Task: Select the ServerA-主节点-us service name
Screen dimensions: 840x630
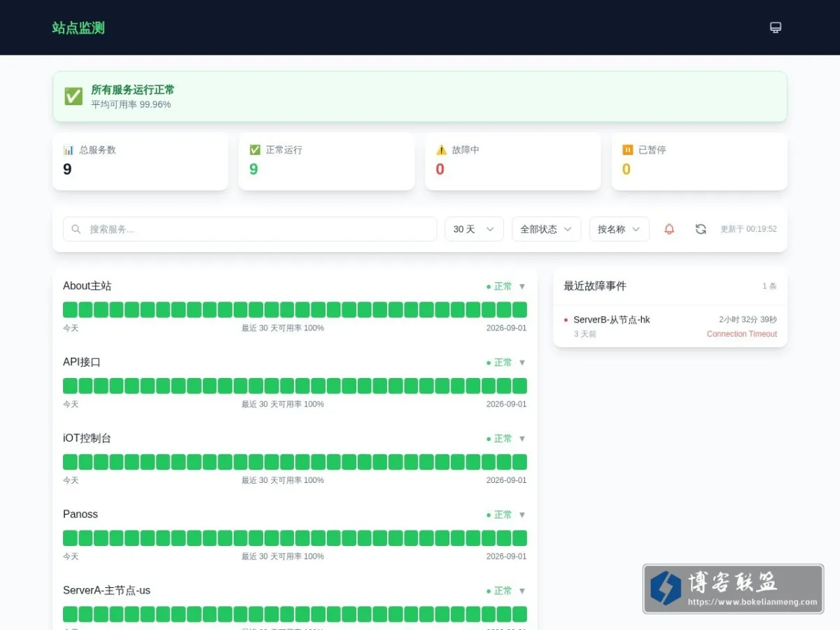Action: [x=106, y=590]
